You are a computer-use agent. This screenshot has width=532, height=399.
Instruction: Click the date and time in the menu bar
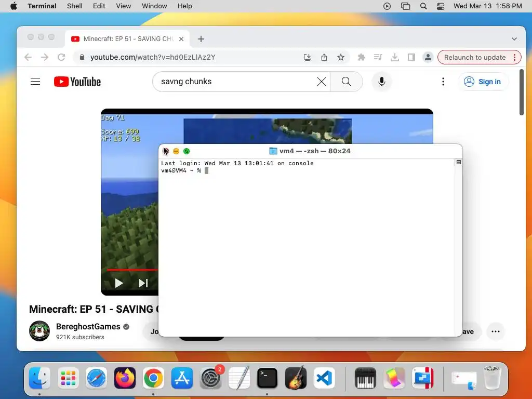[487, 6]
